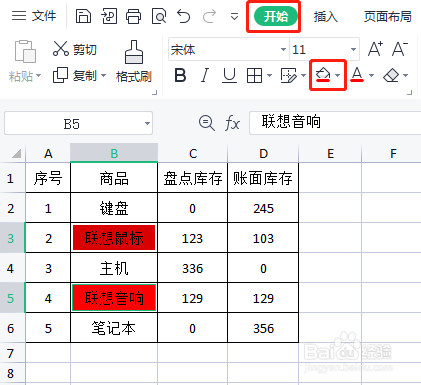Select the red cell 联想音响

(114, 298)
